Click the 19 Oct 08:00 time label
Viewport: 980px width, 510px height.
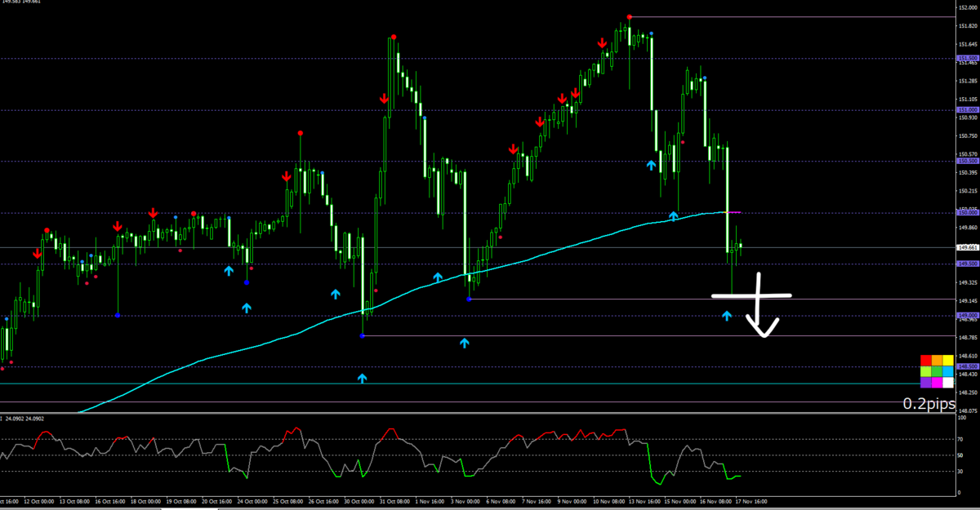click(x=181, y=502)
